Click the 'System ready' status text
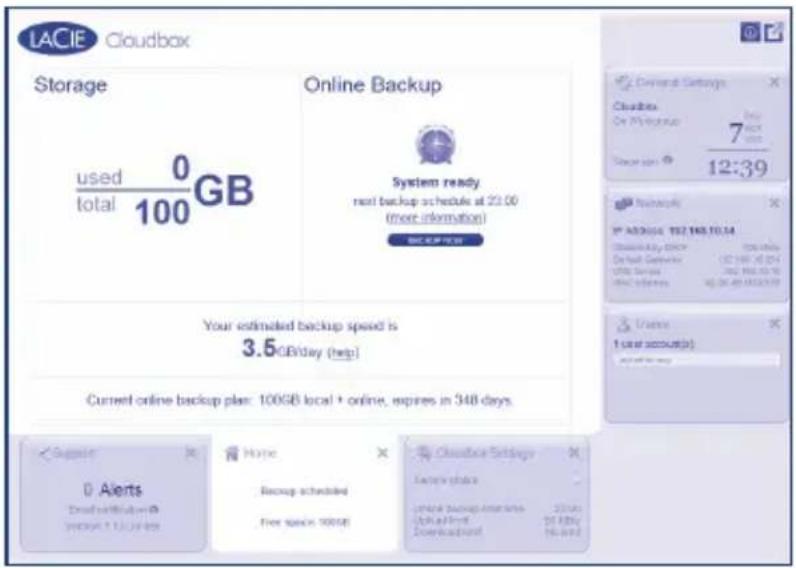The image size is (796, 568). (x=436, y=182)
